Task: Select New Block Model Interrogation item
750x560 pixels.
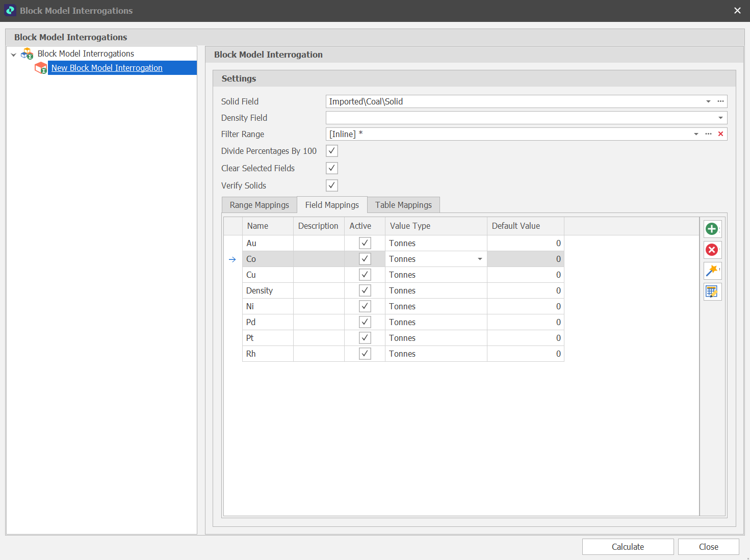Action: pos(107,68)
